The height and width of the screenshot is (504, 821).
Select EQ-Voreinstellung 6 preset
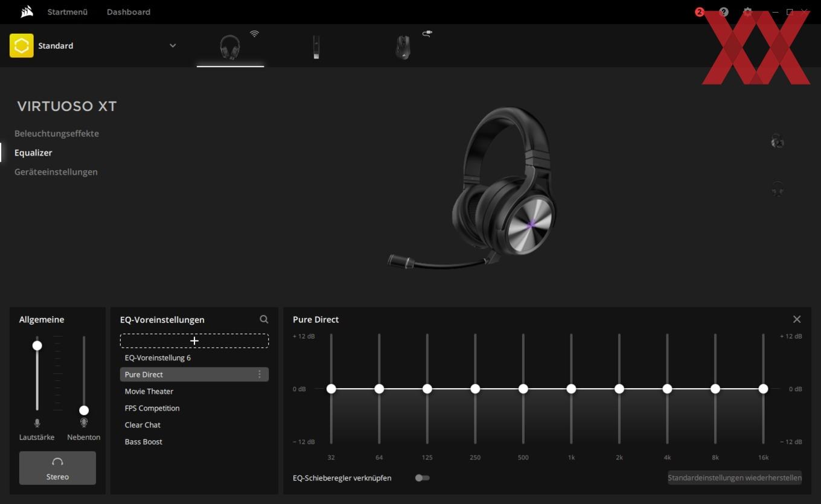click(194, 358)
